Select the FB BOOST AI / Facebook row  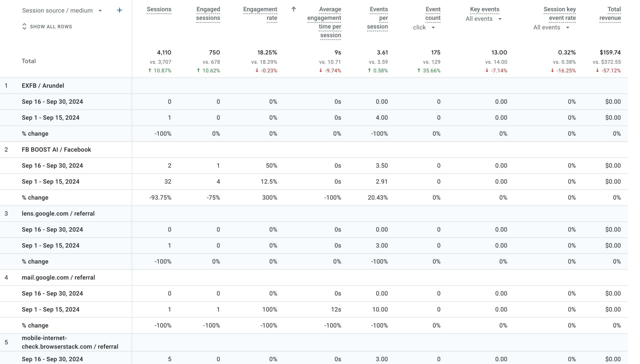(x=56, y=150)
